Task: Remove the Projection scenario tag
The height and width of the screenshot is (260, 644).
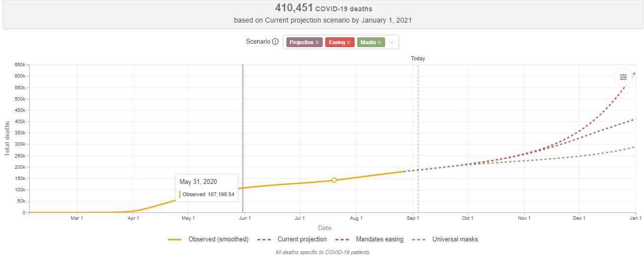Action: [317, 43]
